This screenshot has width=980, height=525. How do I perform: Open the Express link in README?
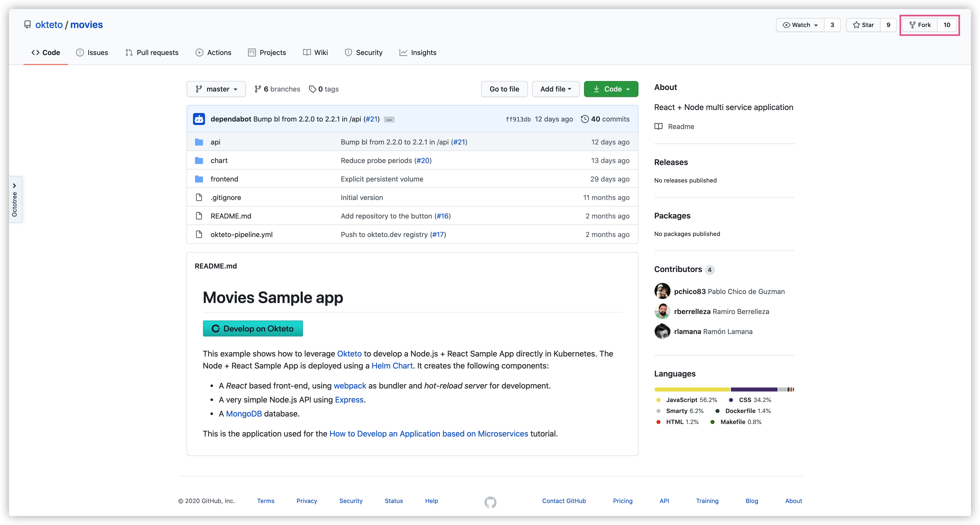349,399
